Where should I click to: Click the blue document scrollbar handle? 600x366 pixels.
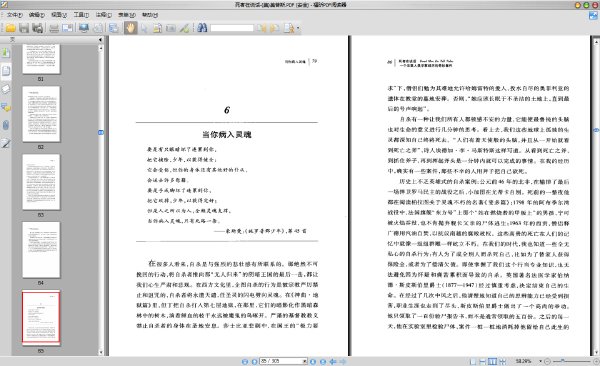(596, 131)
